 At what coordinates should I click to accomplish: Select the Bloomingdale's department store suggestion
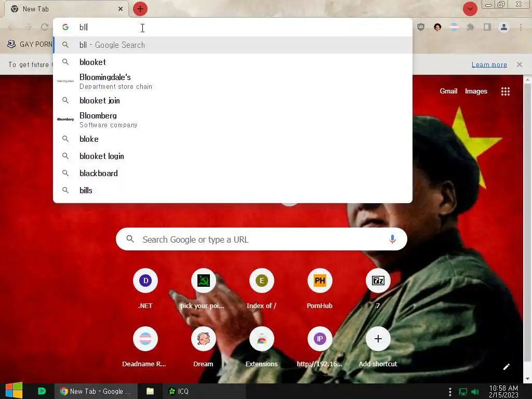pos(232,82)
